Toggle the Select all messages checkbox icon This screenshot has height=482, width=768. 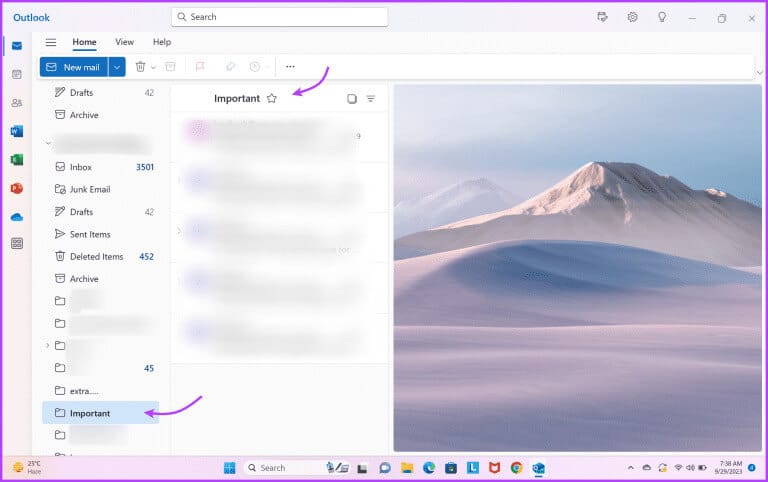click(x=352, y=98)
